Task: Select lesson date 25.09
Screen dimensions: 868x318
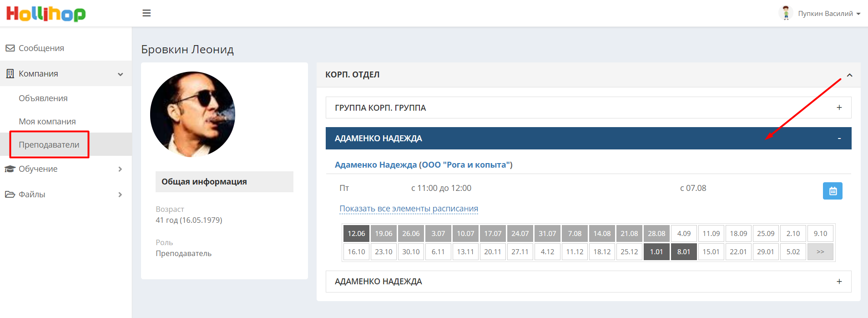Action: tap(766, 234)
